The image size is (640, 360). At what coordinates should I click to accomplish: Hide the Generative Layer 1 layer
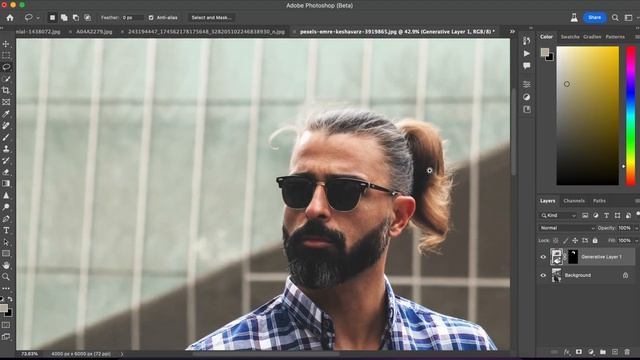(x=543, y=257)
